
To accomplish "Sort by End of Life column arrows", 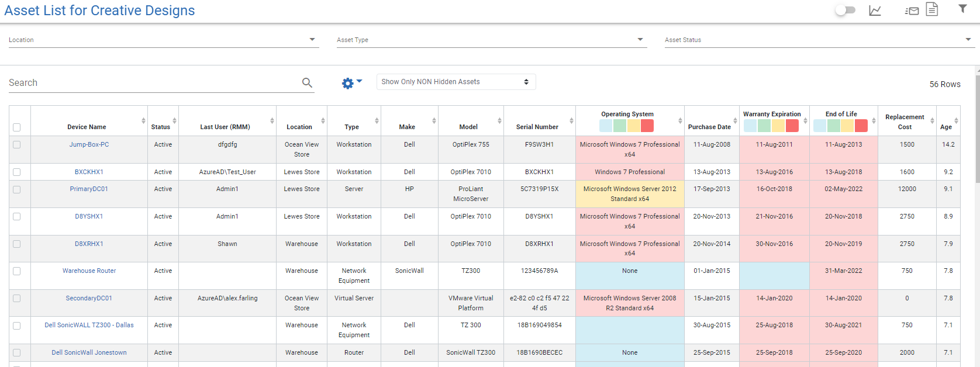I will pyautogui.click(x=874, y=121).
